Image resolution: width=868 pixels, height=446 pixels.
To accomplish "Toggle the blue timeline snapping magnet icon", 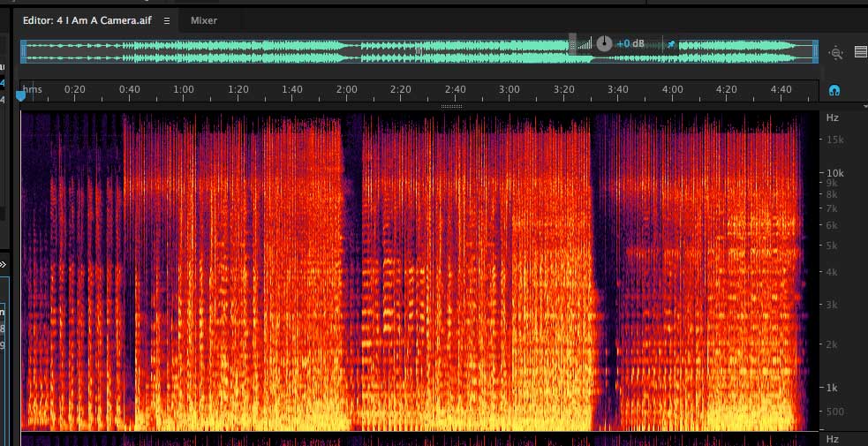I will coord(834,90).
